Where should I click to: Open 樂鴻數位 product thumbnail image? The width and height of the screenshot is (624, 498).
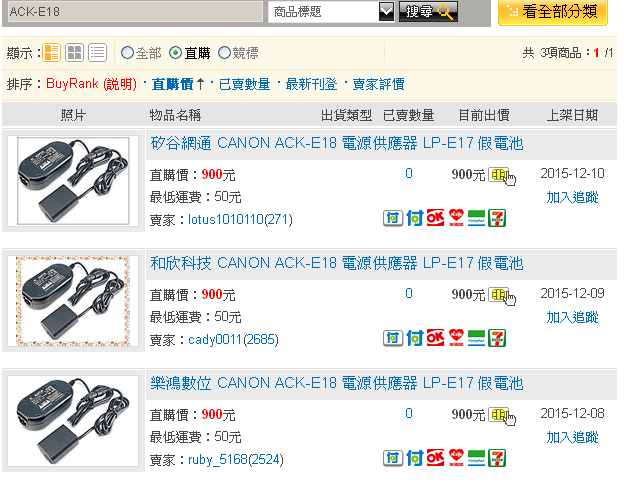pos(73,421)
